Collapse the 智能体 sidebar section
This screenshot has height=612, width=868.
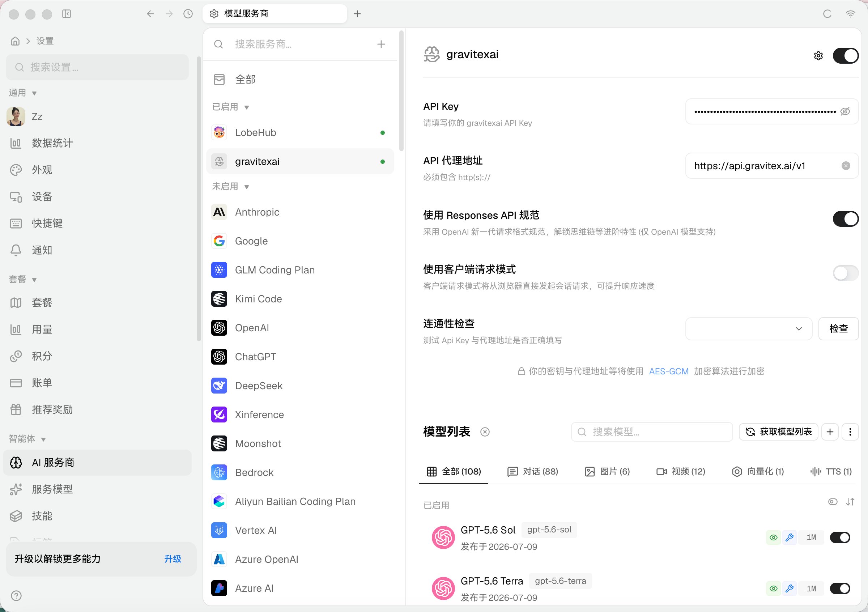[27, 439]
